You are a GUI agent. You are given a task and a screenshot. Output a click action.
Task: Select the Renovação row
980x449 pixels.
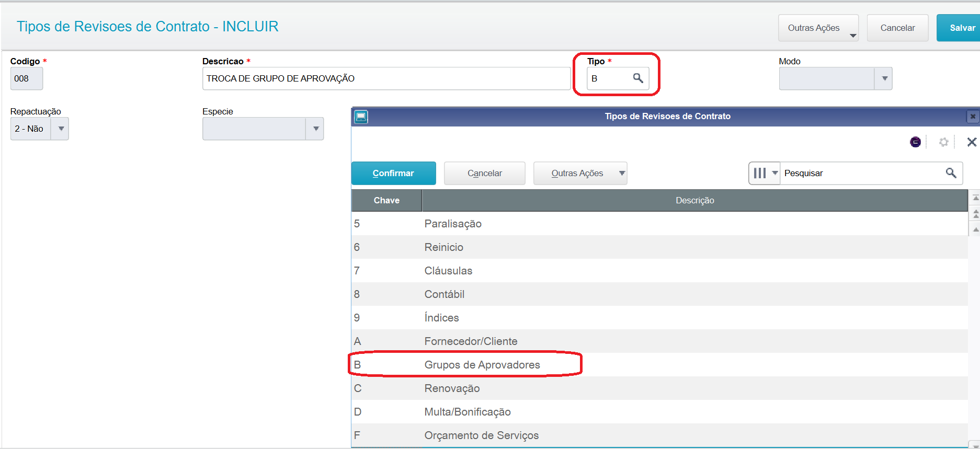click(x=659, y=388)
